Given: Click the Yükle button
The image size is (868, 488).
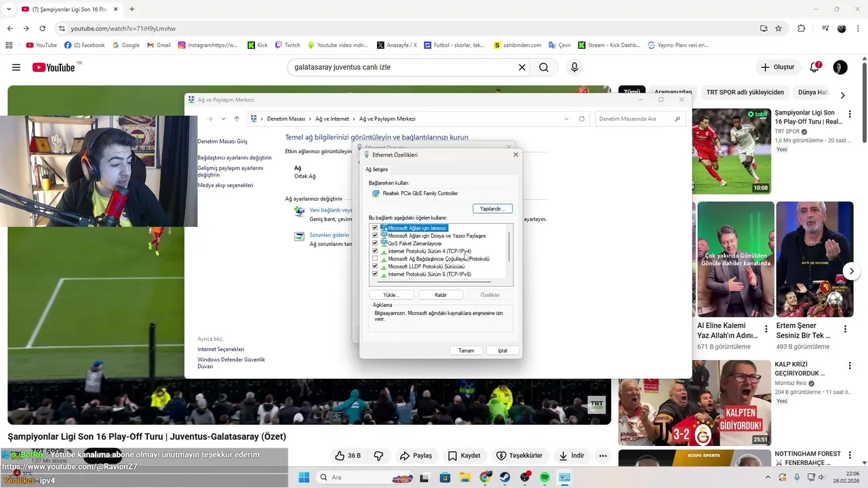Looking at the screenshot, I should tap(391, 295).
